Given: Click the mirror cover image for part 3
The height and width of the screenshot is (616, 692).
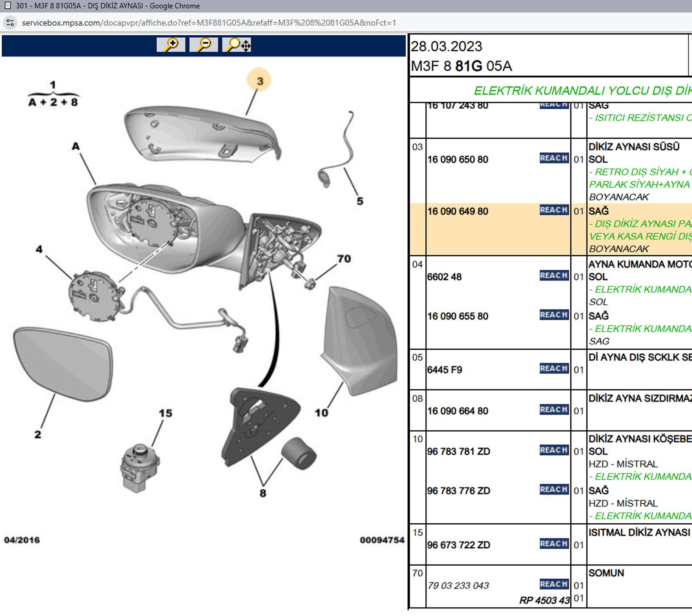Looking at the screenshot, I should click(200, 134).
